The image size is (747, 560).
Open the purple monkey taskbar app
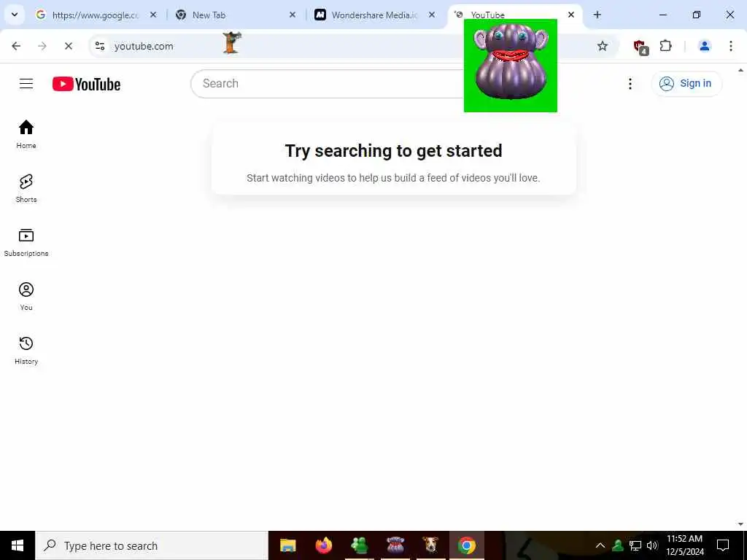click(395, 545)
